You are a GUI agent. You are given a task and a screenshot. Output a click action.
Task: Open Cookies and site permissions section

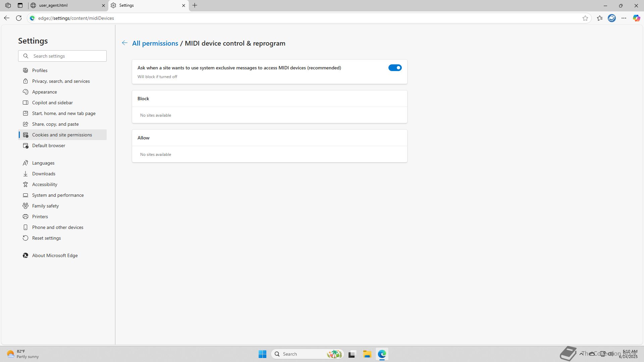[x=62, y=135]
